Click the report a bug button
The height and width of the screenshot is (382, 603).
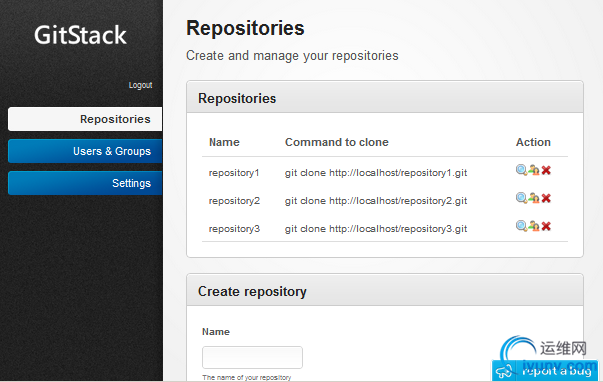545,370
